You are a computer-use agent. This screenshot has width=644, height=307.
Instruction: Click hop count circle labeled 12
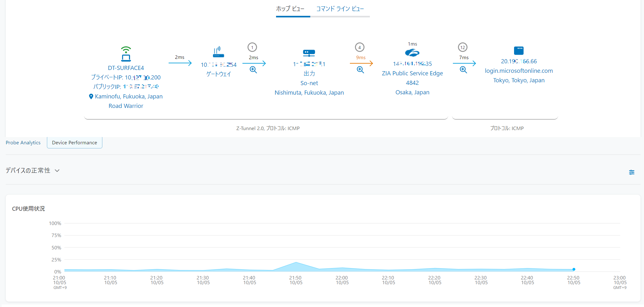click(463, 47)
